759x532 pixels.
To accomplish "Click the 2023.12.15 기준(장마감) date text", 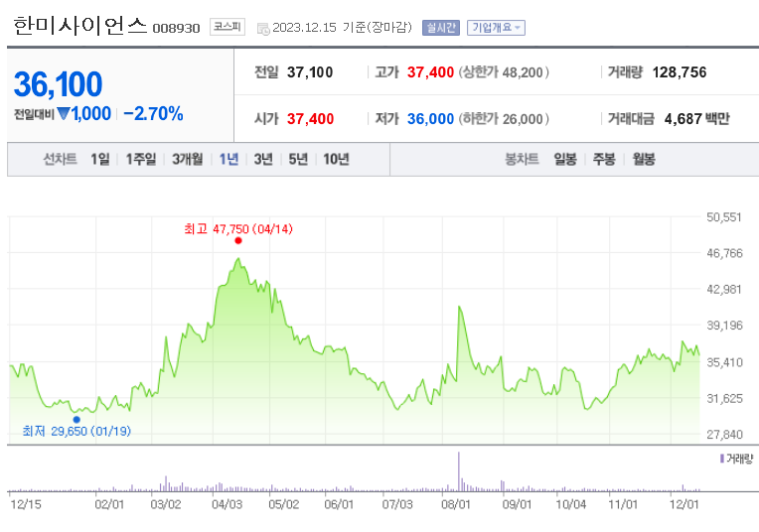I will pyautogui.click(x=342, y=28).
